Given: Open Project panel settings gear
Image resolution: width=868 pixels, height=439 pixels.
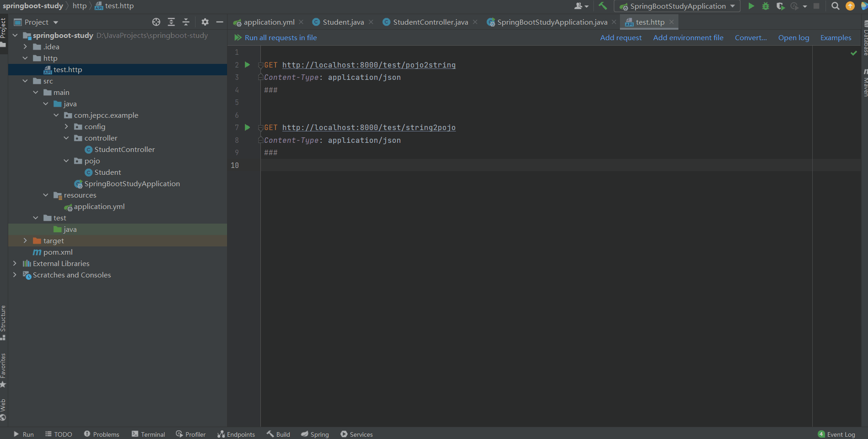Looking at the screenshot, I should 205,22.
